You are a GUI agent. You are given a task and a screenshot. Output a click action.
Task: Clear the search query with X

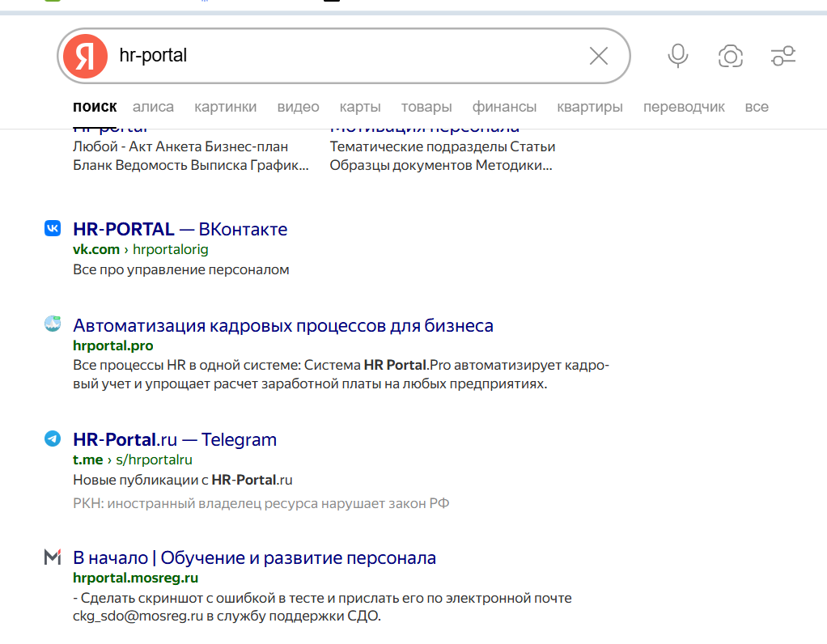[599, 56]
